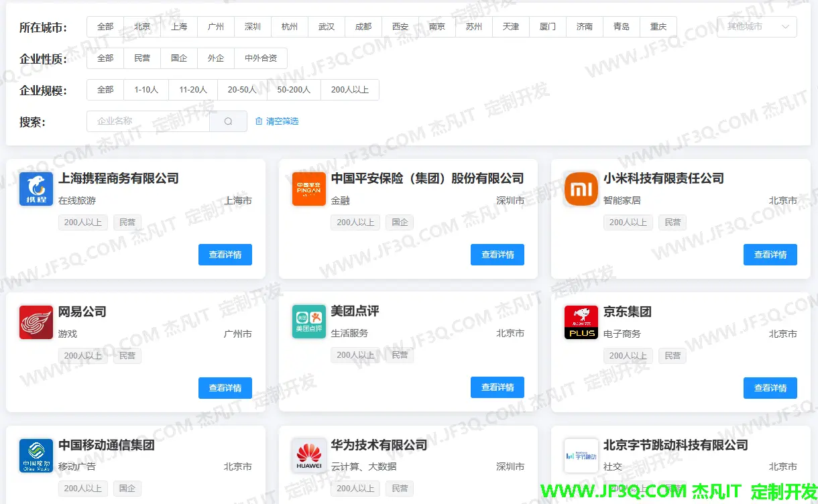This screenshot has width=818, height=504.
Task: Choose 青岛 city option
Action: 622,27
